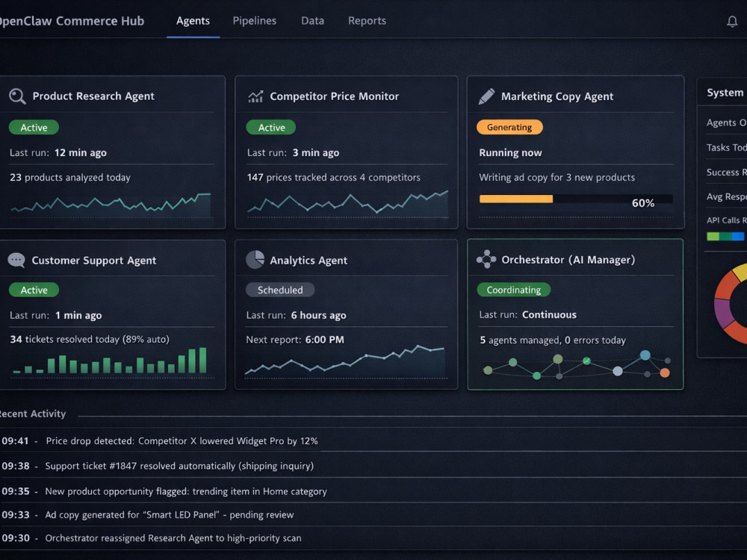Click the Active badge on Customer Support Agent

pyautogui.click(x=34, y=290)
